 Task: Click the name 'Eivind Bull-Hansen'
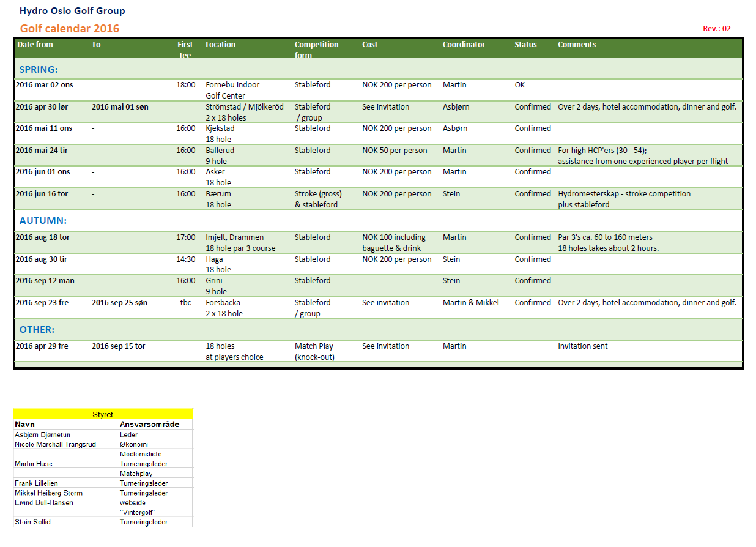click(x=44, y=503)
